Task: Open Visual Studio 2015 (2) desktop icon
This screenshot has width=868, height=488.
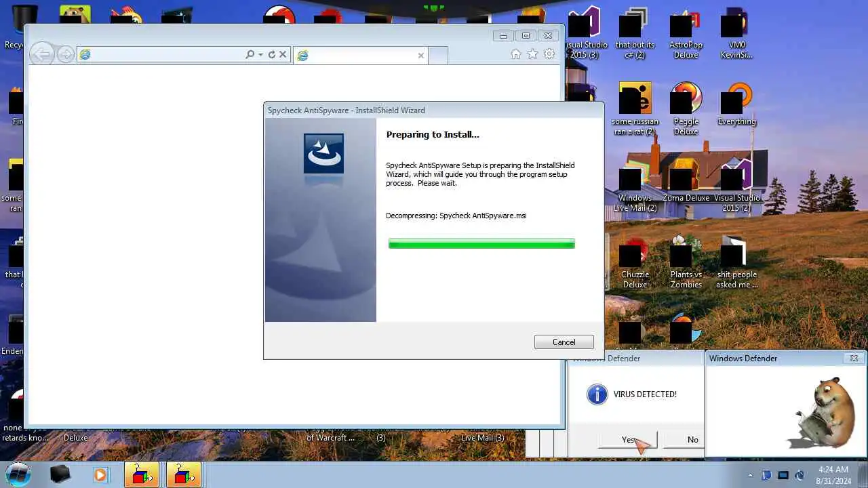Action: point(736,186)
